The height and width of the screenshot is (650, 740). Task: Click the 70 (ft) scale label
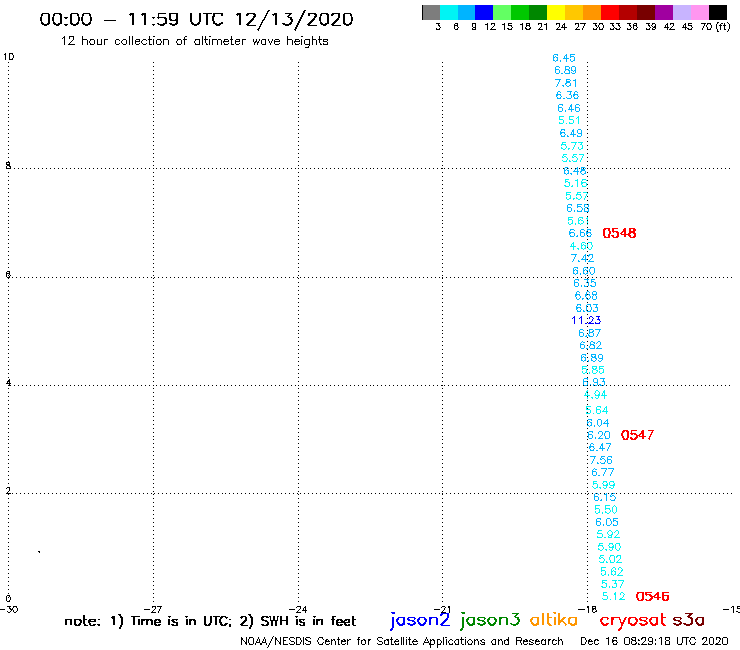pos(715,27)
